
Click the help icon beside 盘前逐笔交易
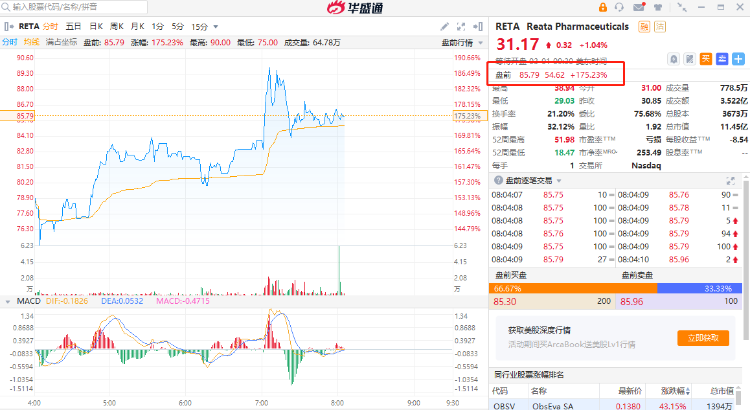[498, 180]
